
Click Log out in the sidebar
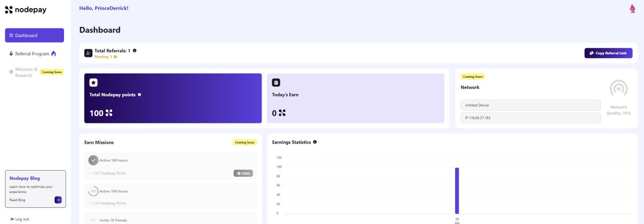pos(20,219)
